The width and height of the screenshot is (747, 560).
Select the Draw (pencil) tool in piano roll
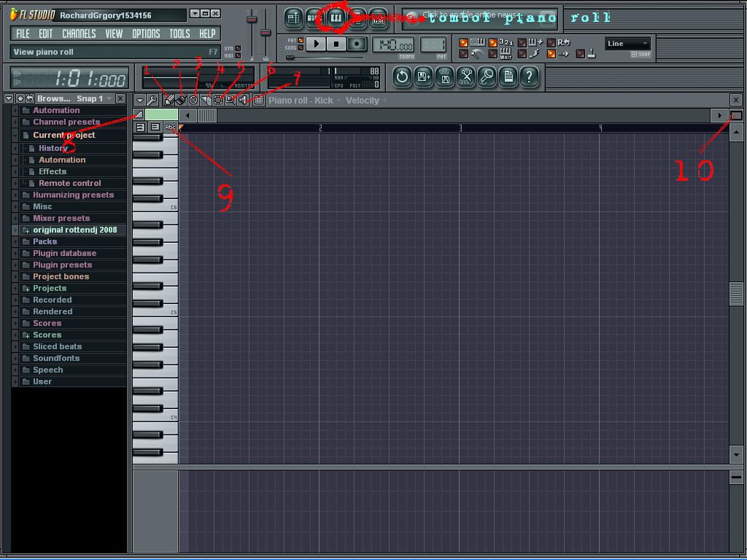pyautogui.click(x=169, y=100)
